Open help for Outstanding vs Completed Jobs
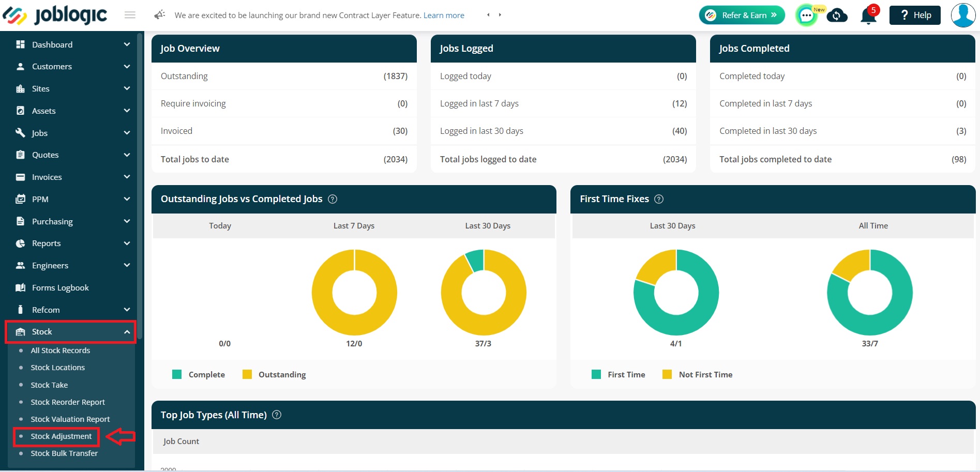The image size is (980, 472). point(333,199)
